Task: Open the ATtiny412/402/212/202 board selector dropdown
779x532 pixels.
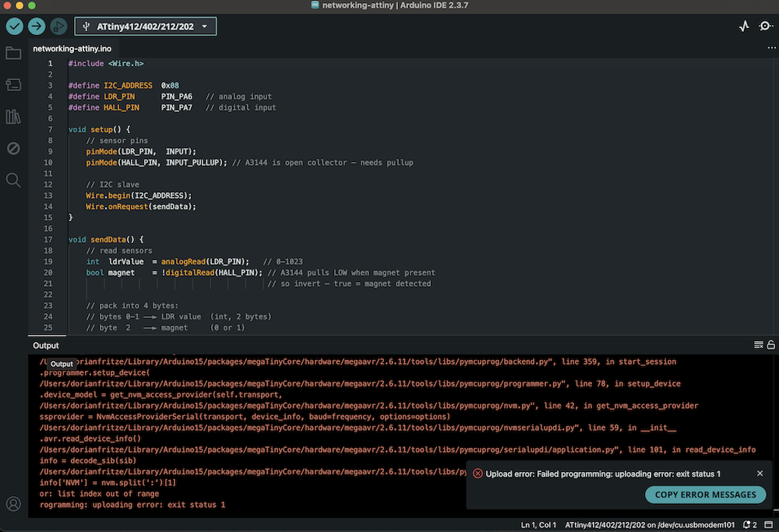Action: tap(146, 26)
